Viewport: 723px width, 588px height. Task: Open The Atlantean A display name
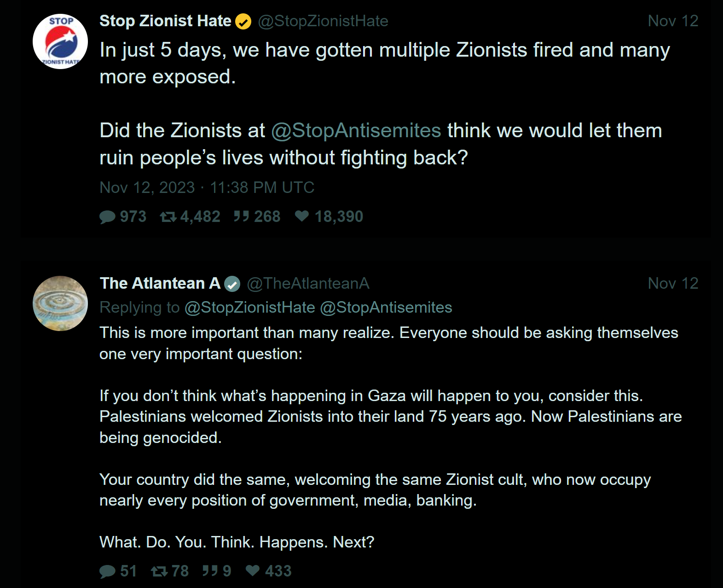pos(160,284)
